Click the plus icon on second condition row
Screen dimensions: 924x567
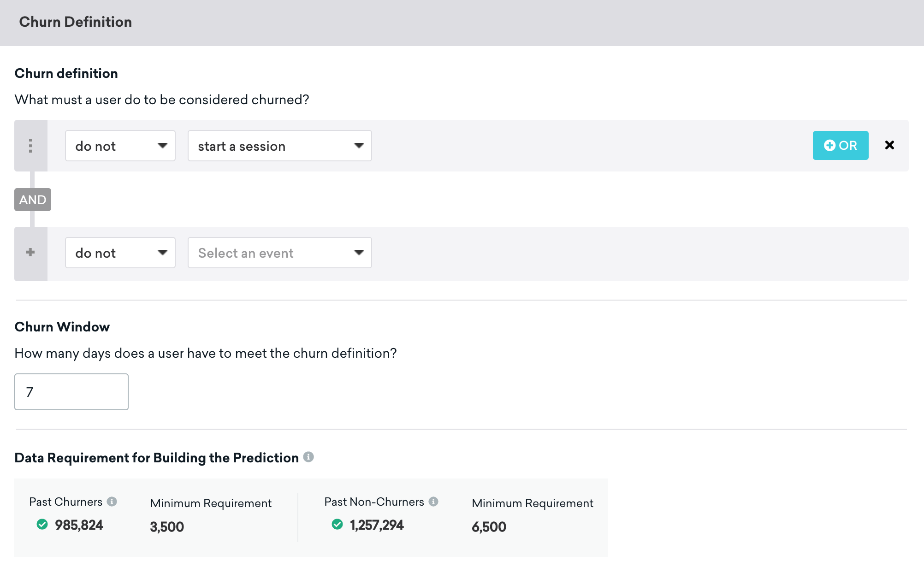click(30, 252)
